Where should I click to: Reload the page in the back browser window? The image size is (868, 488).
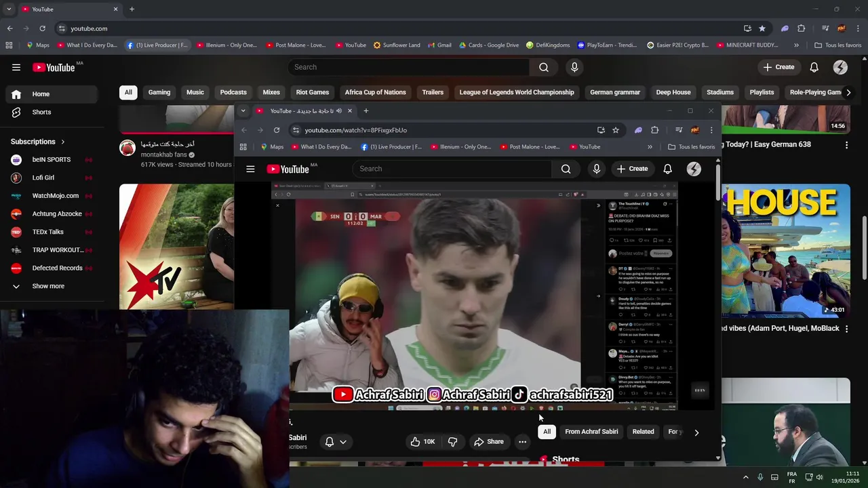pos(42,28)
